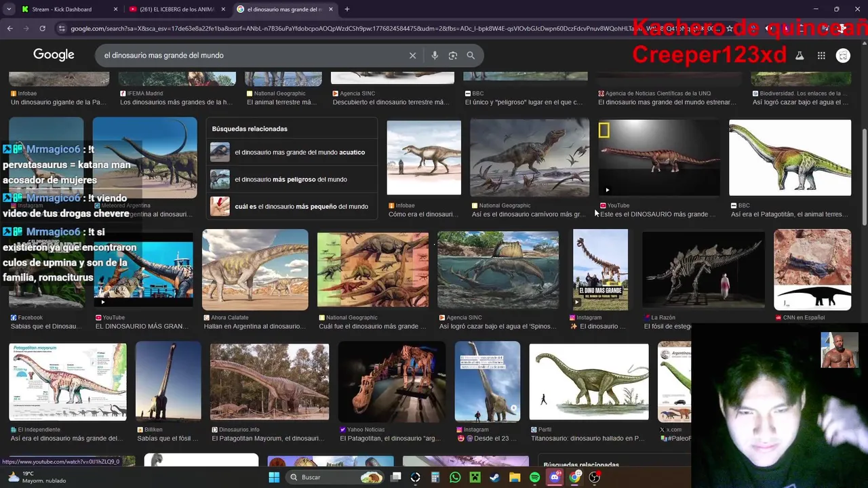Screen dimensions: 868x488
Task: Open new browser tab
Action: tap(347, 9)
